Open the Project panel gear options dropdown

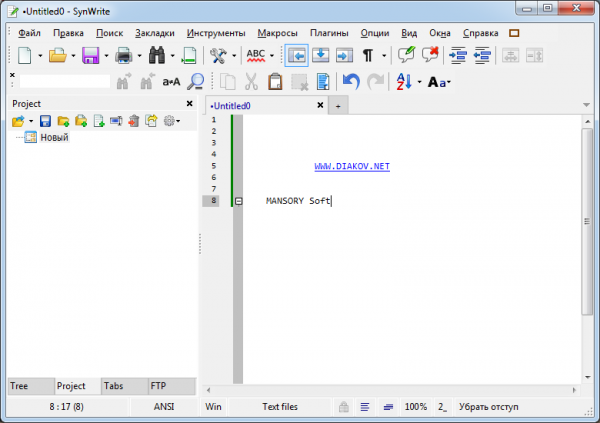pyautogui.click(x=172, y=121)
